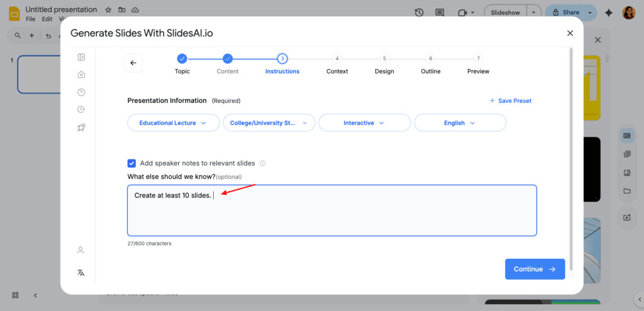This screenshot has width=644, height=311.
Task: Click the rocket icon in sidebar
Action: 81,128
